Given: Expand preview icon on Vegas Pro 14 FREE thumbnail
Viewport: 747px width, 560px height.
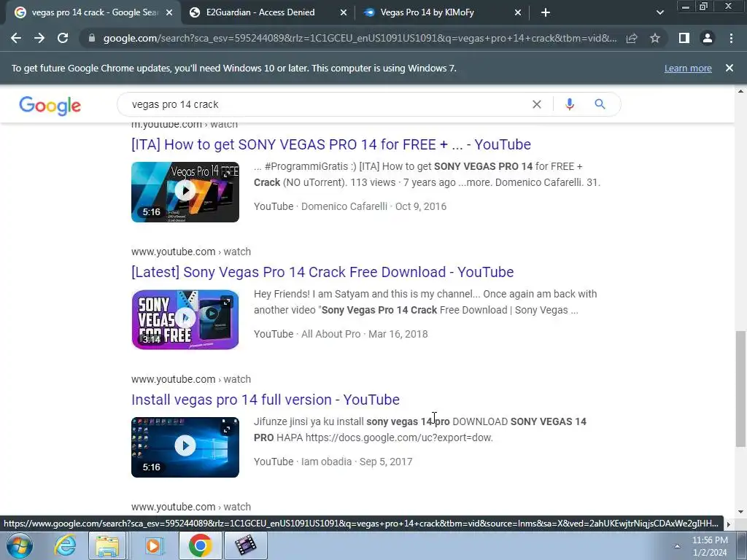Looking at the screenshot, I should (228, 174).
